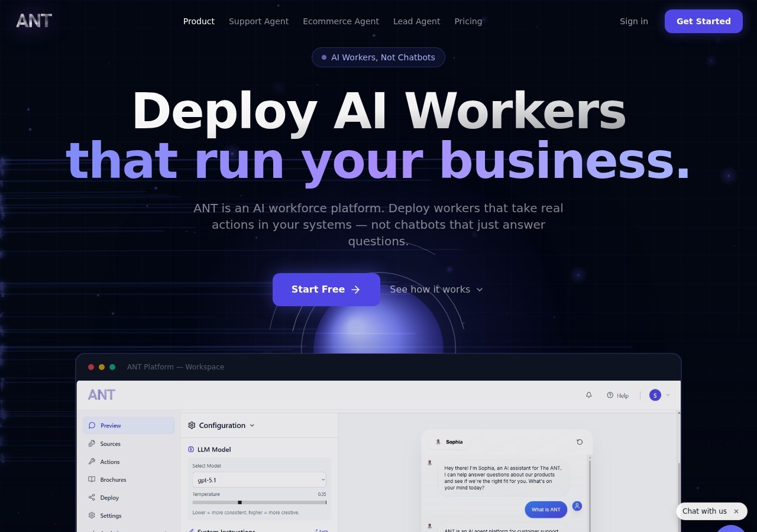This screenshot has height=532, width=757.
Task: Click the Deploy share icon in the sidebar
Action: click(x=92, y=498)
